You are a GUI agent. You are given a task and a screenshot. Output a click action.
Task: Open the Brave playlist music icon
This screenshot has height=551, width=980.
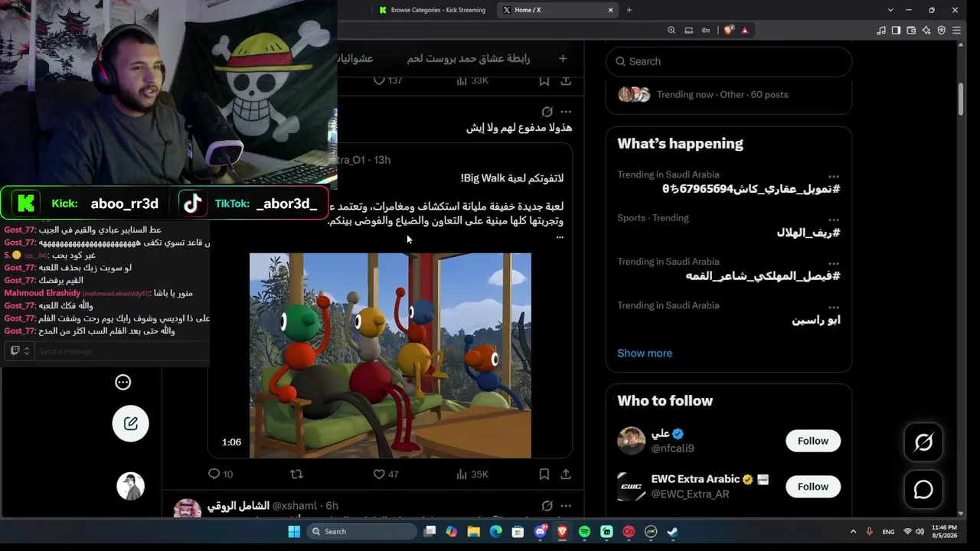(880, 31)
